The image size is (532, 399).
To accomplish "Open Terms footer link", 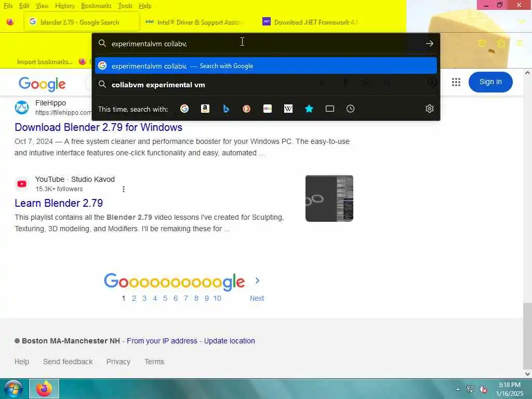I will pyautogui.click(x=154, y=362).
